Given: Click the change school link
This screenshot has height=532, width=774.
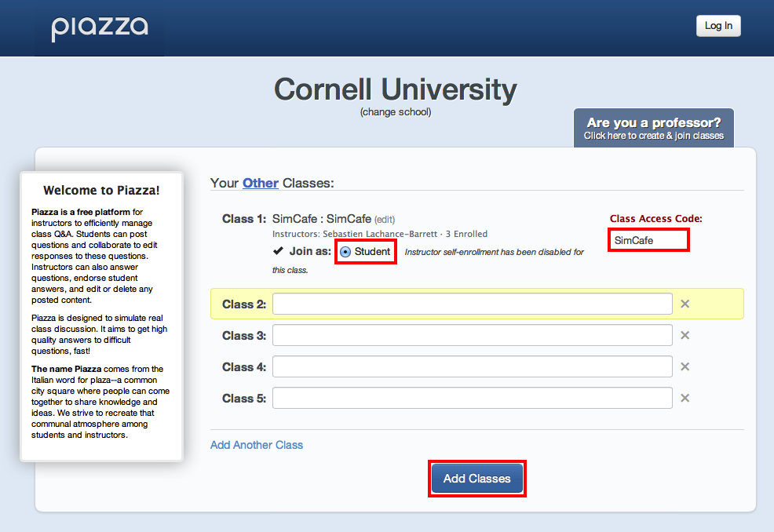Looking at the screenshot, I should 396,112.
